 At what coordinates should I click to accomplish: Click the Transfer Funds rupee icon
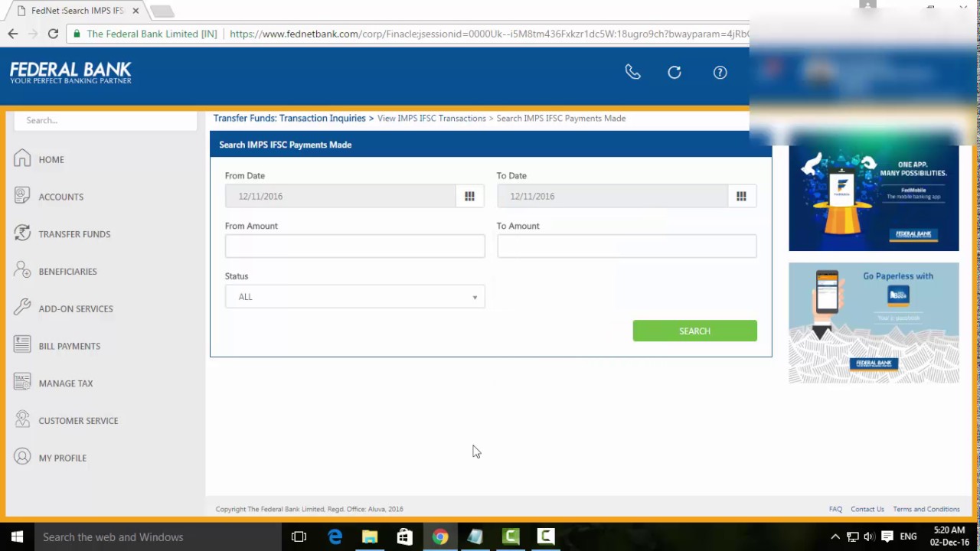pyautogui.click(x=22, y=233)
